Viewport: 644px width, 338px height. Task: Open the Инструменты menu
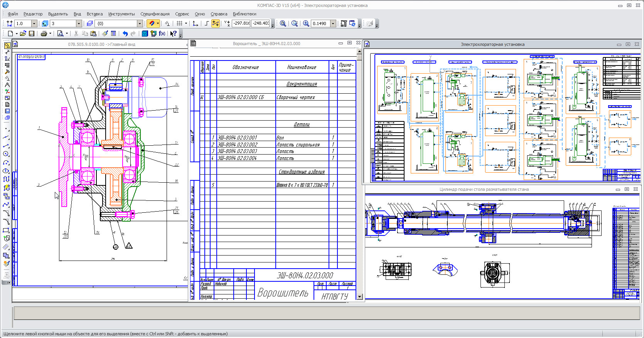coord(121,14)
